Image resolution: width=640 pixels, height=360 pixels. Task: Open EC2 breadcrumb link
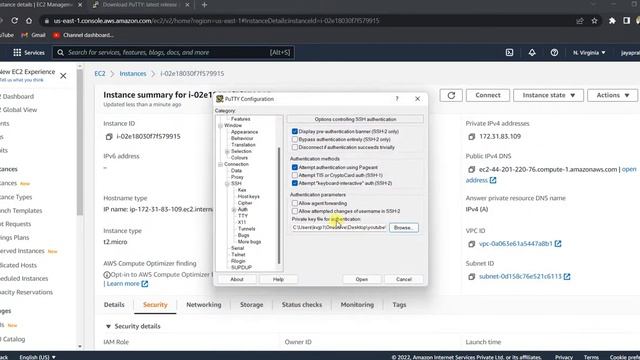coord(100,73)
